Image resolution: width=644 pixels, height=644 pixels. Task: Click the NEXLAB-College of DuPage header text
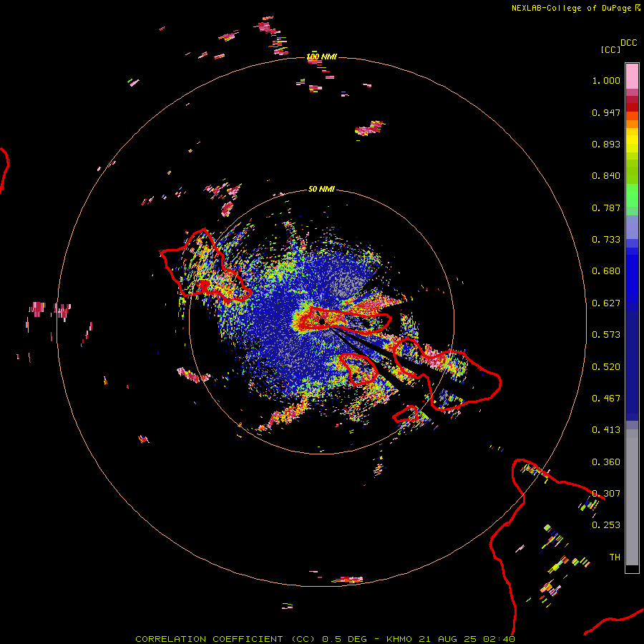click(x=571, y=8)
